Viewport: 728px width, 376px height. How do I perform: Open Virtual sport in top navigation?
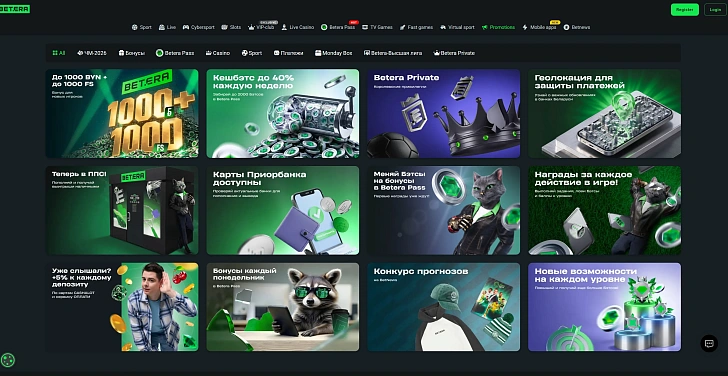[457, 27]
